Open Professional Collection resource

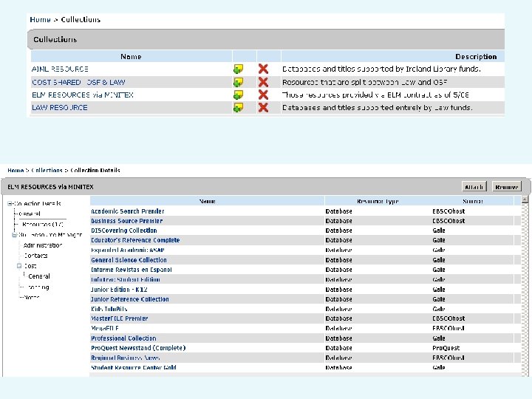click(x=123, y=338)
